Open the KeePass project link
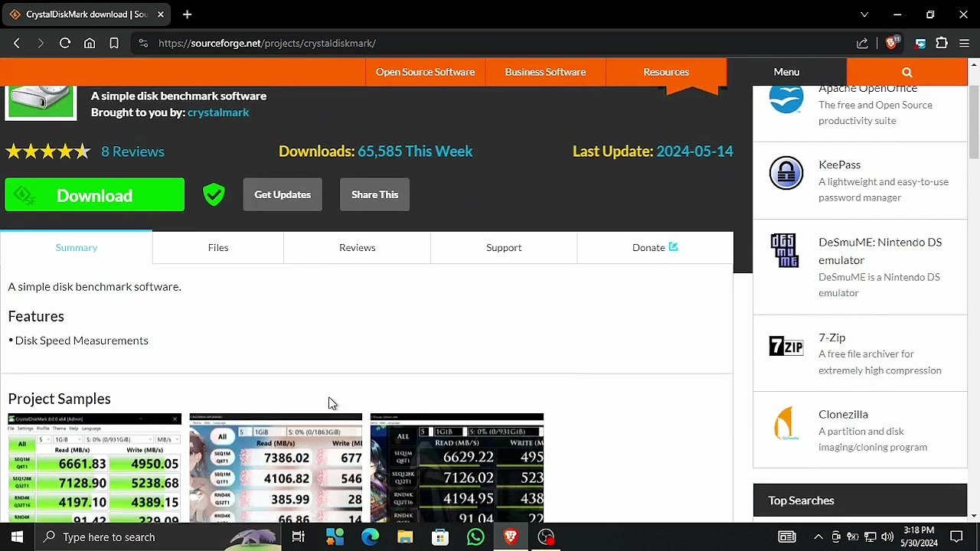The image size is (980, 551). pos(840,165)
